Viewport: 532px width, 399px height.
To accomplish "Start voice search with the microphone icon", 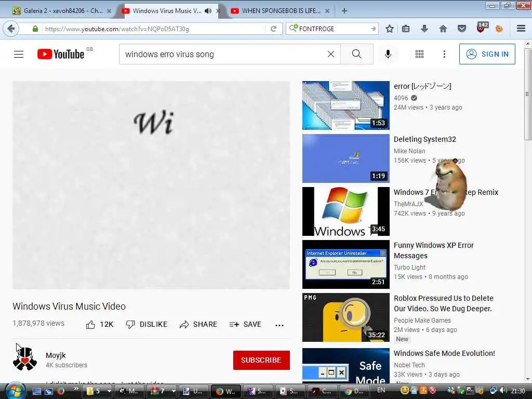I will click(388, 54).
